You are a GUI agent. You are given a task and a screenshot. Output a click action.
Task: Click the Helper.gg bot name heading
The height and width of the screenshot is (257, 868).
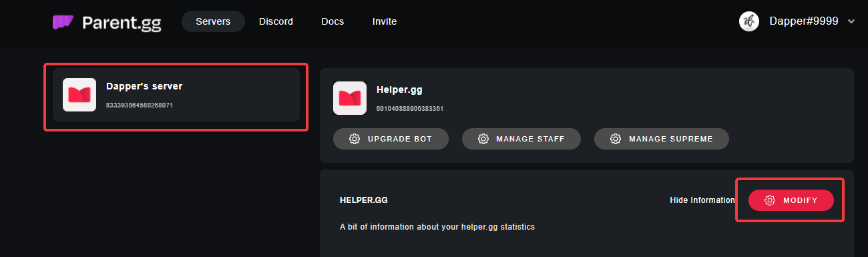(x=399, y=89)
